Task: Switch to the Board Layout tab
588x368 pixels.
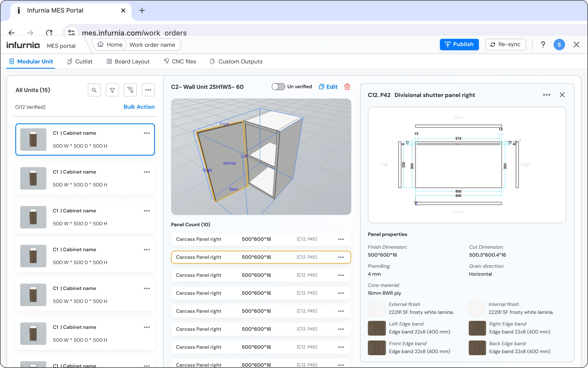Action: click(x=128, y=61)
